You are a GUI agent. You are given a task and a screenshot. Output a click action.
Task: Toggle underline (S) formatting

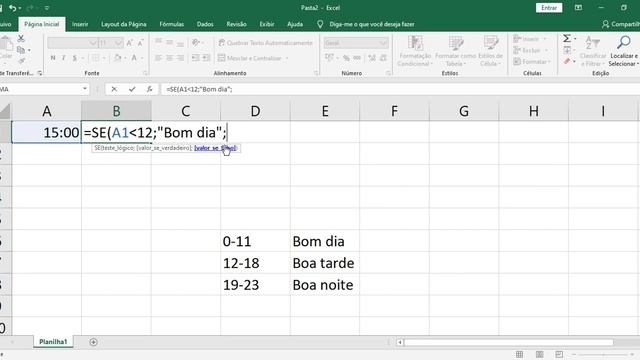(x=75, y=58)
